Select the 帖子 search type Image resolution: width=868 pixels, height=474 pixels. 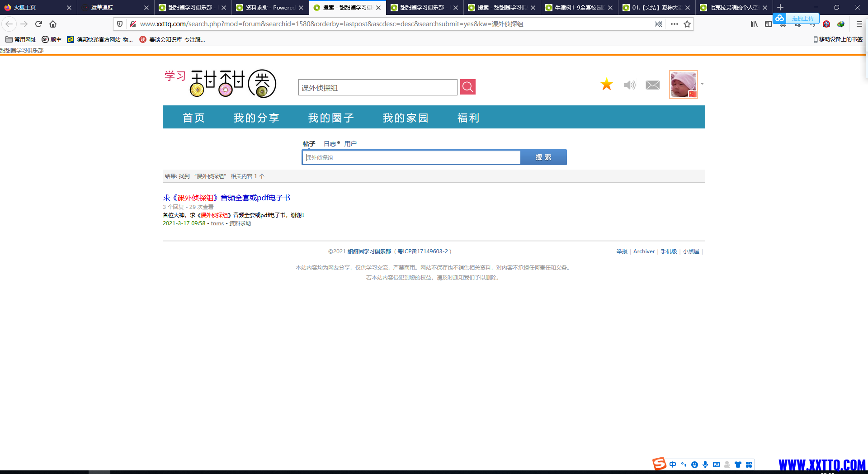click(x=309, y=144)
